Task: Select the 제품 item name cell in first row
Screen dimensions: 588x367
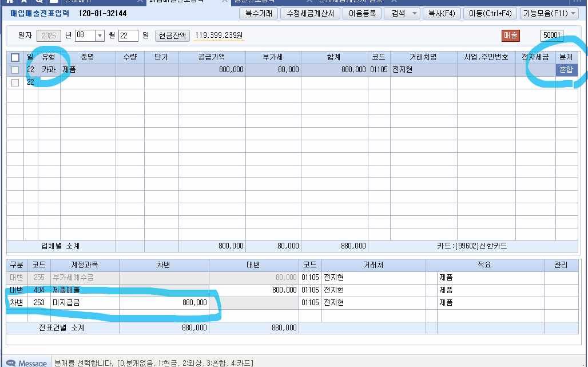Action: click(x=88, y=70)
